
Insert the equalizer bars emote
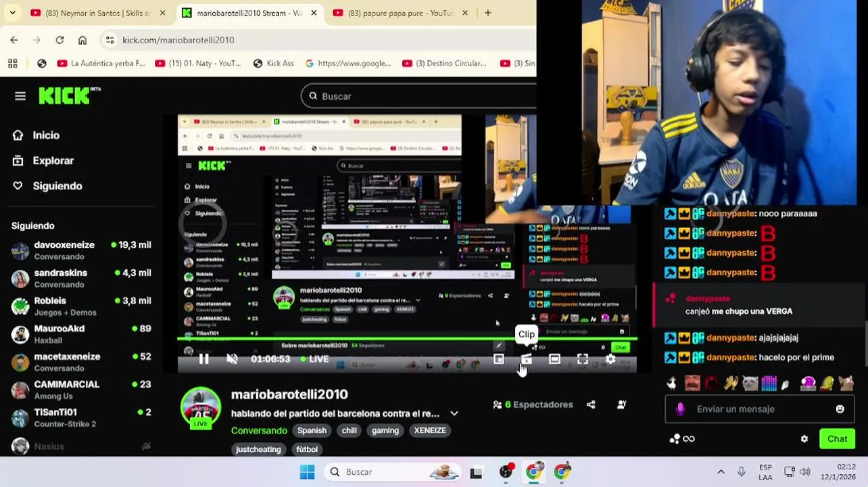tap(769, 384)
